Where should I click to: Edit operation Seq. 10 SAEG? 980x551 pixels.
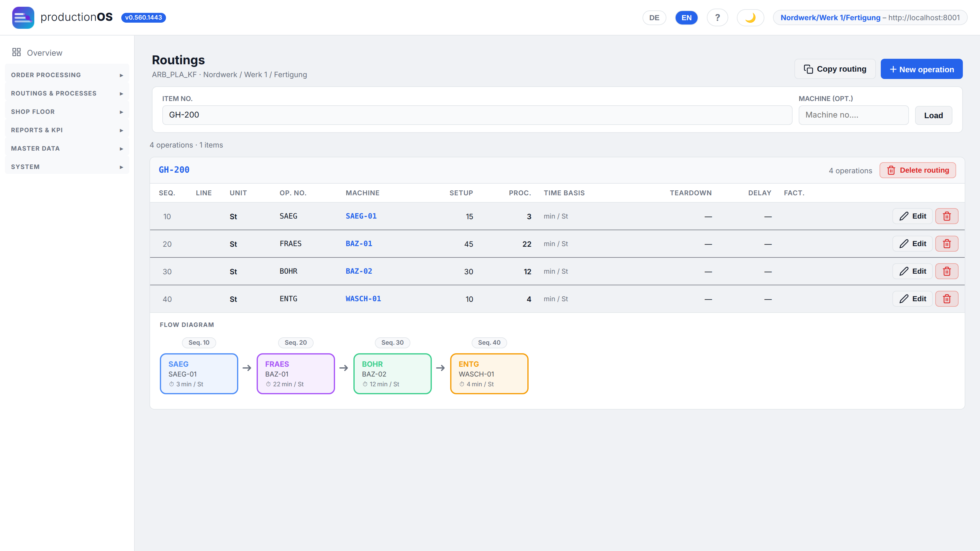(912, 216)
